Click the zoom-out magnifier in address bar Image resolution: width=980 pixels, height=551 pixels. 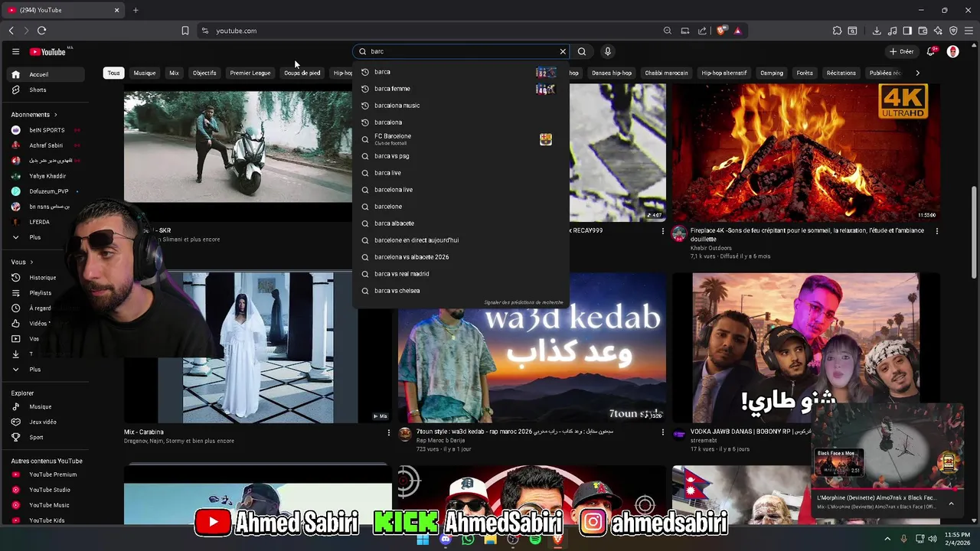tap(667, 31)
